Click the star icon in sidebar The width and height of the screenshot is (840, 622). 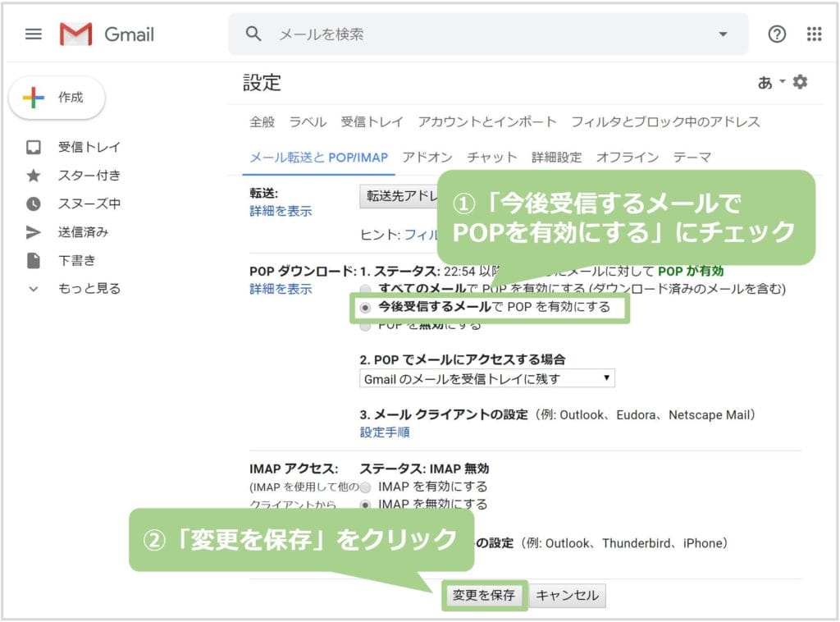coord(33,175)
